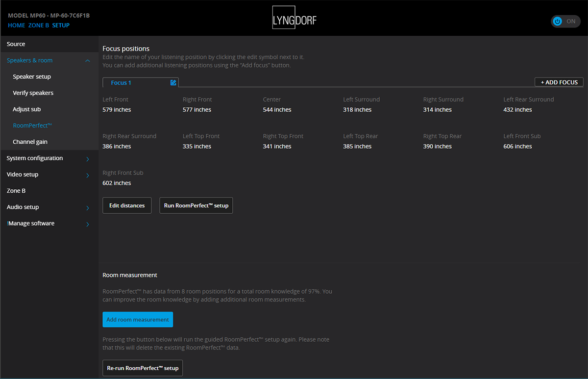Expand the System configuration chevron
Viewport: 588px width, 379px height.
pos(88,159)
